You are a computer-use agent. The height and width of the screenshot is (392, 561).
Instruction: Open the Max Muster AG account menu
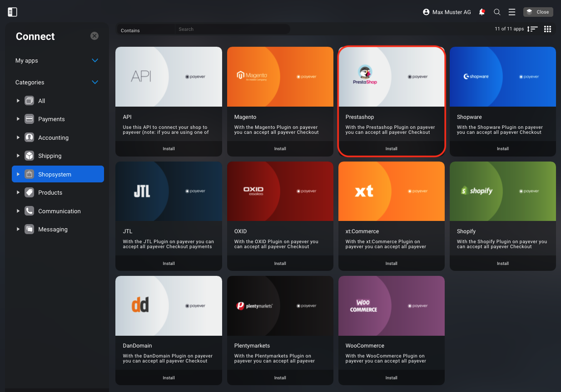pyautogui.click(x=447, y=12)
